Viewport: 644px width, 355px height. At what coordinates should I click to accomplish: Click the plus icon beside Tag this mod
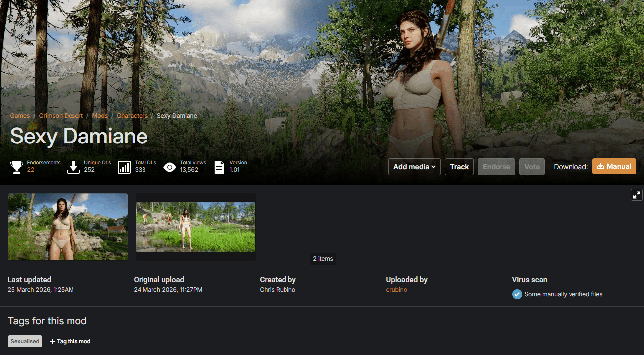coord(53,342)
